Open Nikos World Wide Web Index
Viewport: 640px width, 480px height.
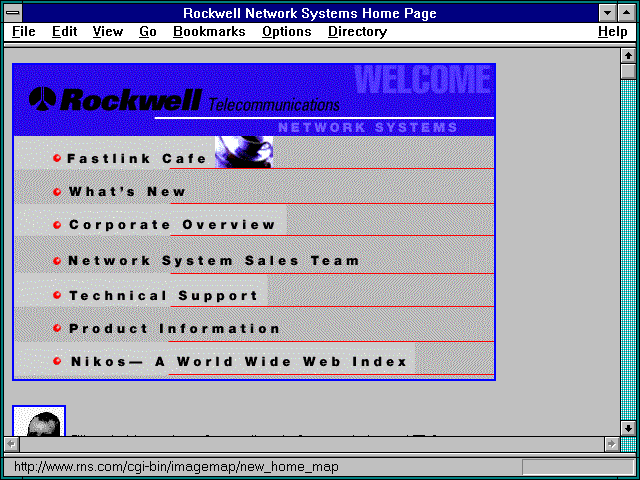239,362
